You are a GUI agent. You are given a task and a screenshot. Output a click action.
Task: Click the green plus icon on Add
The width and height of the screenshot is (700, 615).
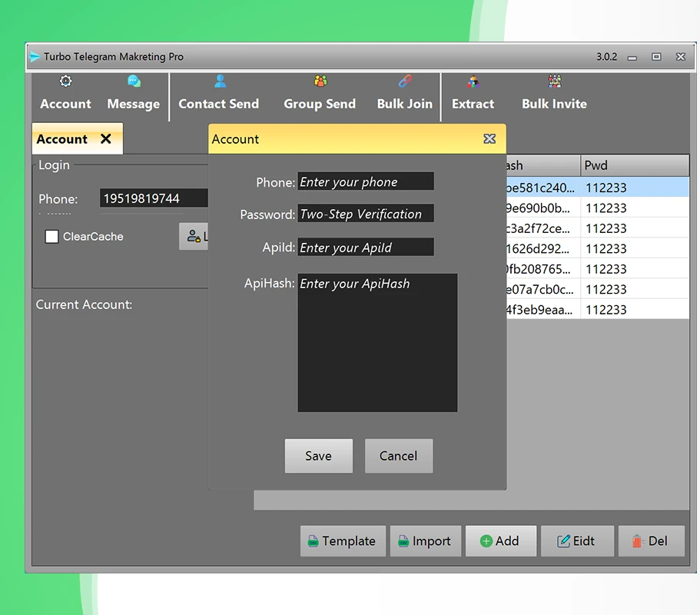(486, 541)
